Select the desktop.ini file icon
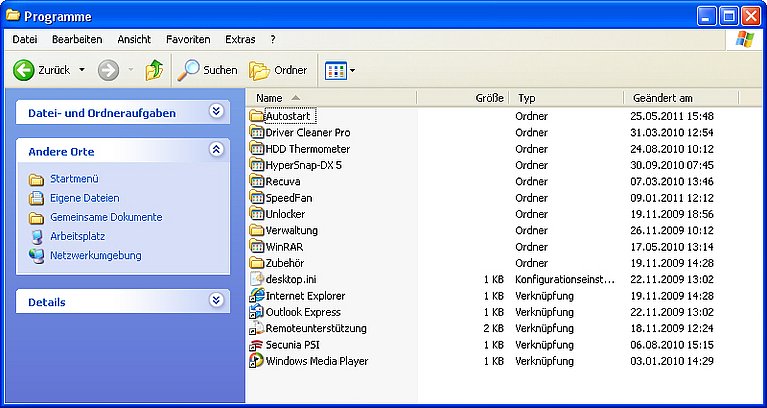 (257, 279)
